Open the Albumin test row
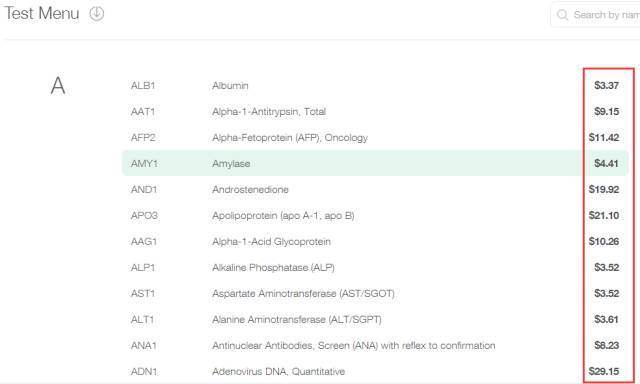Viewport: 640px width, 384px height. coord(375,85)
